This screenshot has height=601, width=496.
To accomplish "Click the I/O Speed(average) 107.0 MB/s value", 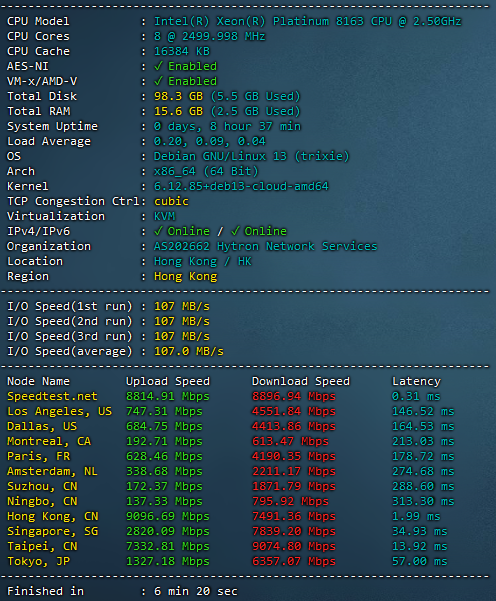I will point(189,351).
